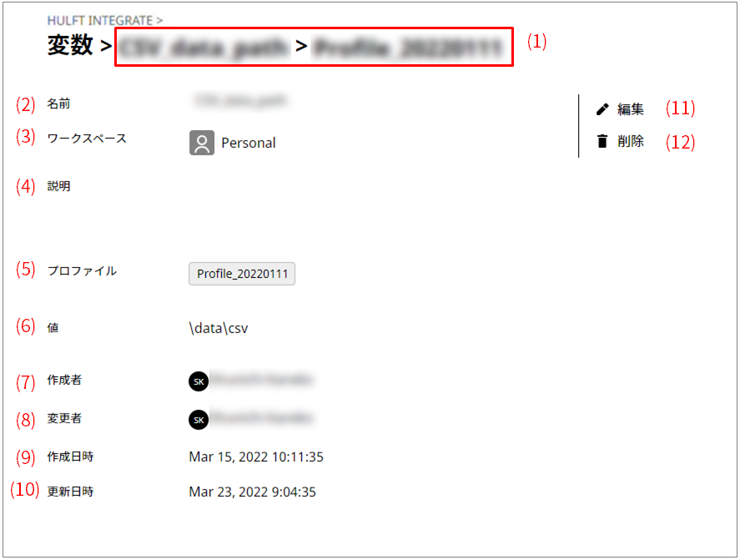Click the blurred variable name breadcrumb
Screen dimensions: 740x560
tap(204, 48)
